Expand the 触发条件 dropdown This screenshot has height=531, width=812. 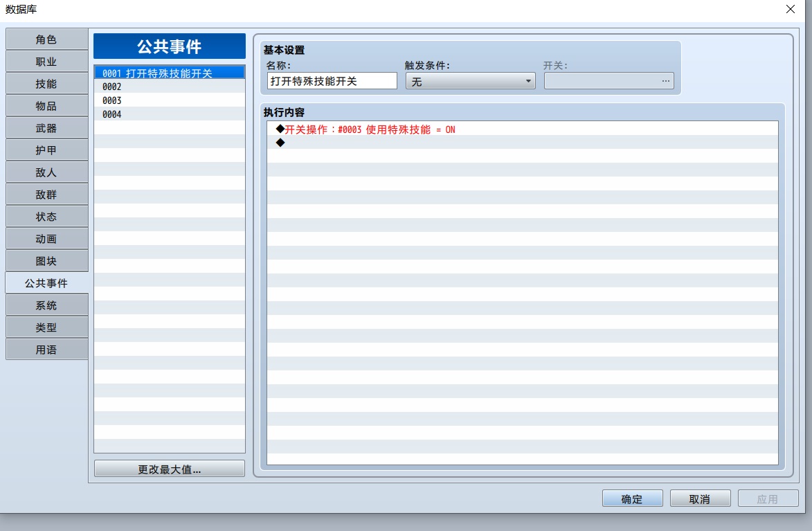pos(470,81)
